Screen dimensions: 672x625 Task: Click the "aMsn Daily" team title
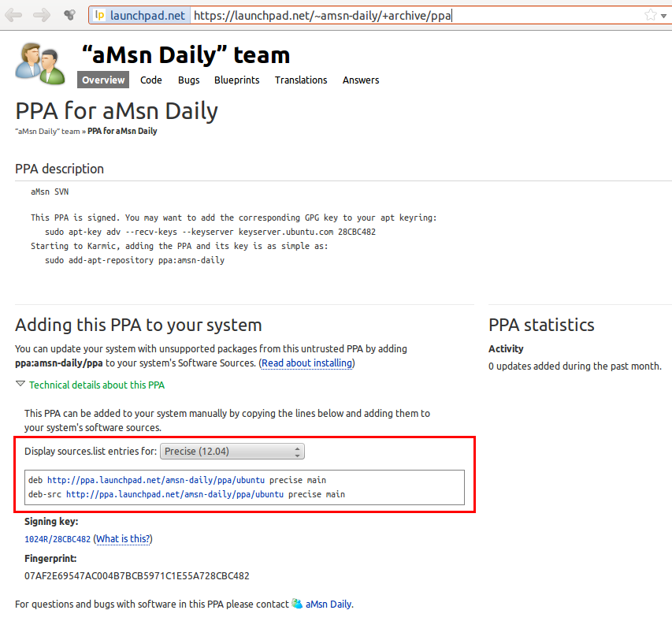(186, 55)
